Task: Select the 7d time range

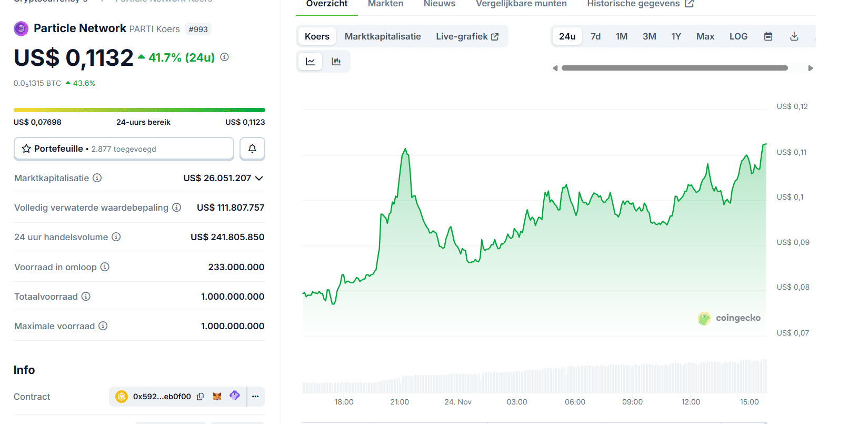Action: tap(595, 36)
